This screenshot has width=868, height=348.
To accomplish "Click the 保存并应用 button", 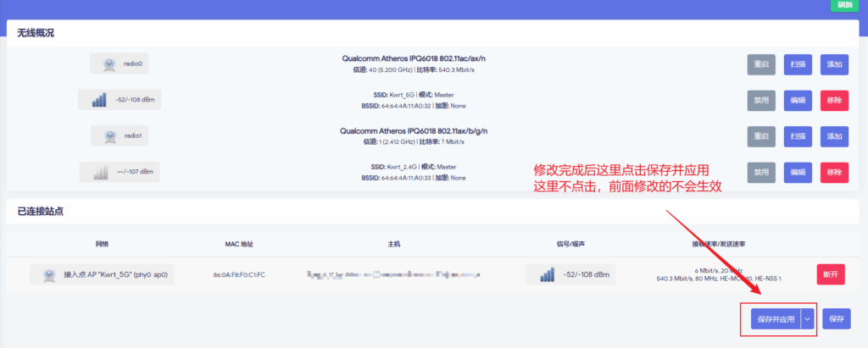I will click(x=775, y=319).
